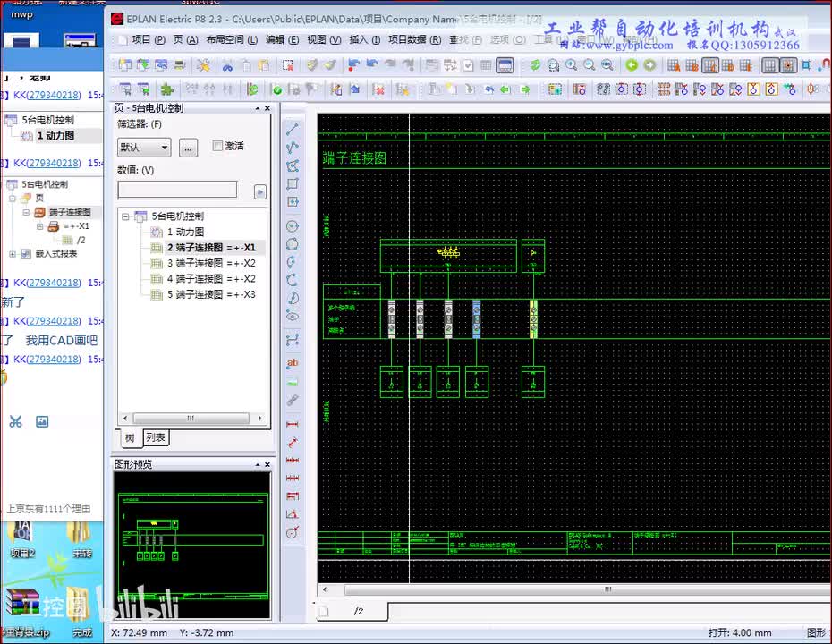The height and width of the screenshot is (644, 832).
Task: Switch to the 树 tab
Action: [130, 437]
